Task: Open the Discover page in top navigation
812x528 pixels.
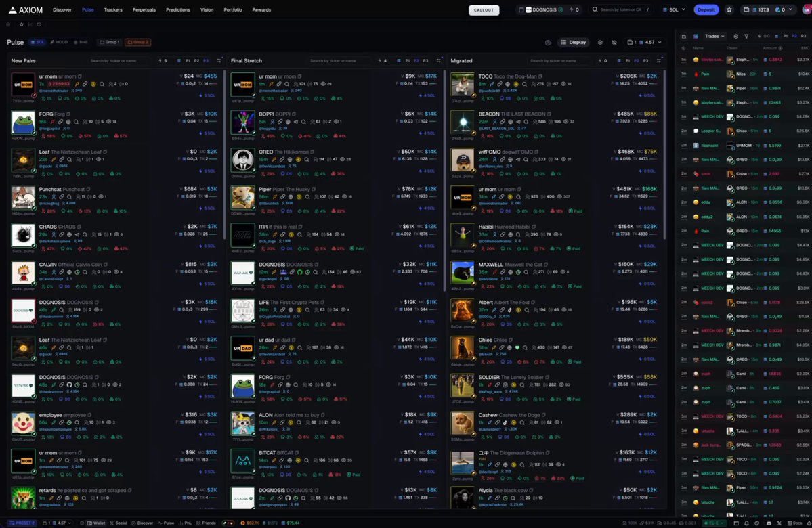Action: click(x=62, y=10)
